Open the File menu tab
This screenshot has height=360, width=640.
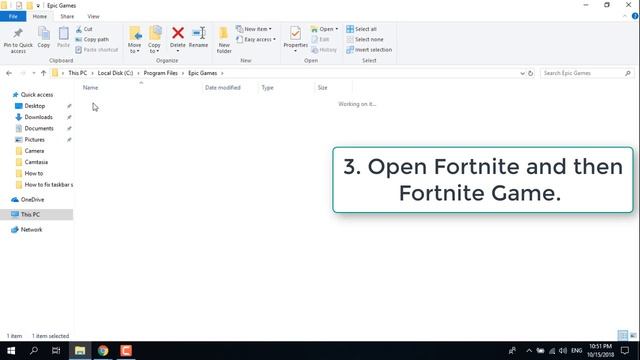(x=13, y=16)
